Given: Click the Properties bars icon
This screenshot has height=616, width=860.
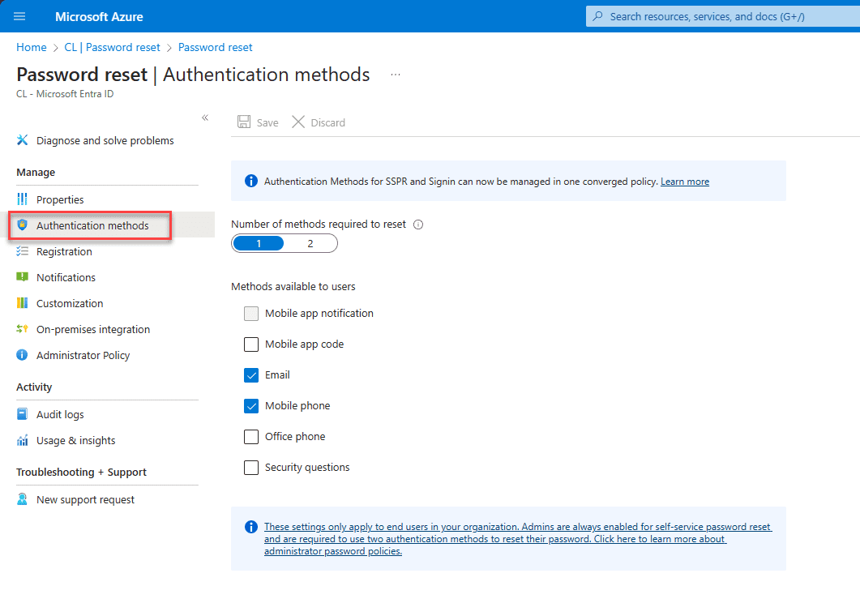Looking at the screenshot, I should point(22,199).
